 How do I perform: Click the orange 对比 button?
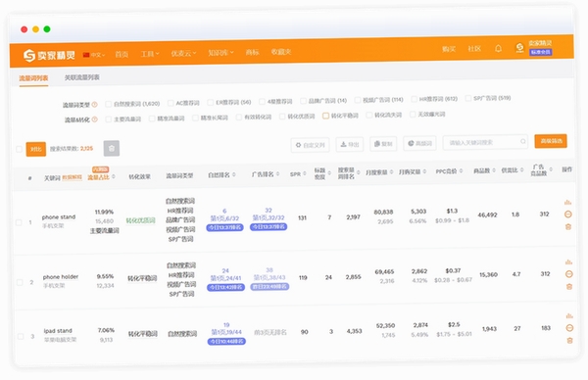pyautogui.click(x=36, y=149)
